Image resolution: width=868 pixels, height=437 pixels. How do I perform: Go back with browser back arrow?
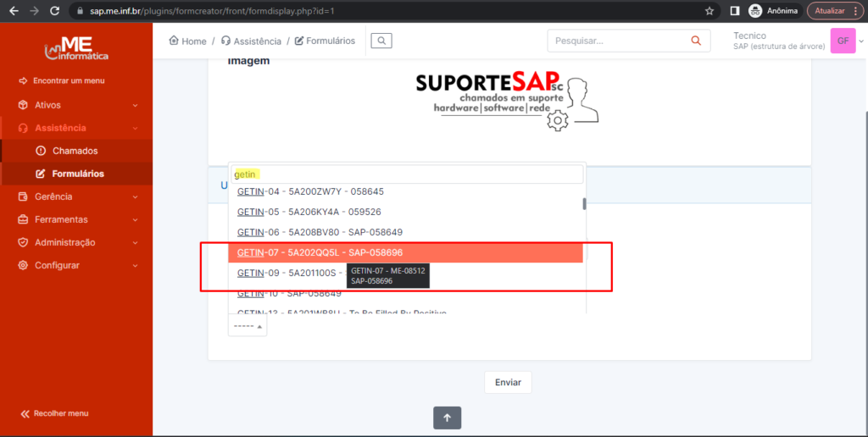(14, 10)
